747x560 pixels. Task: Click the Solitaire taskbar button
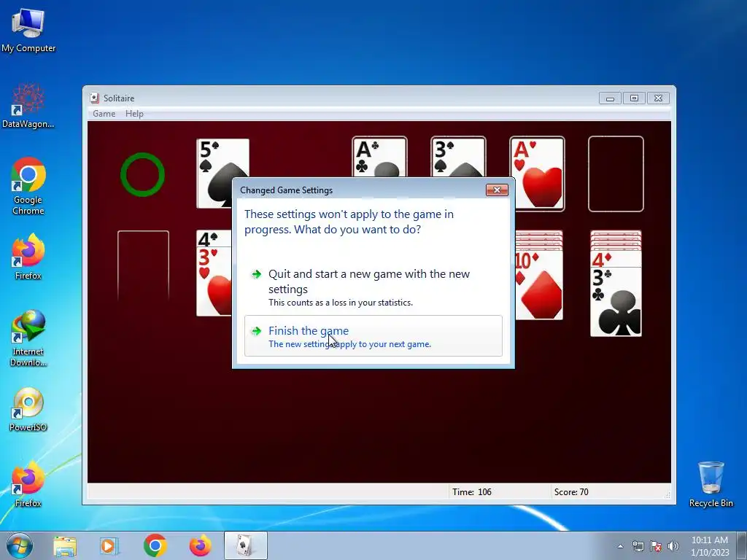tap(245, 545)
